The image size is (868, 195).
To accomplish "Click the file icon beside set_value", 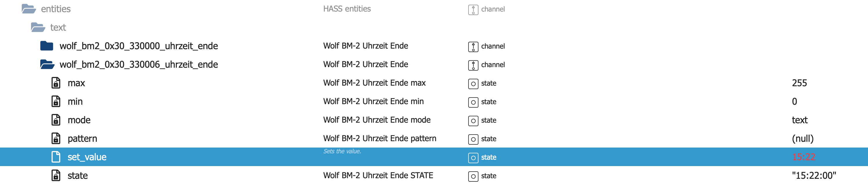I will click(56, 157).
